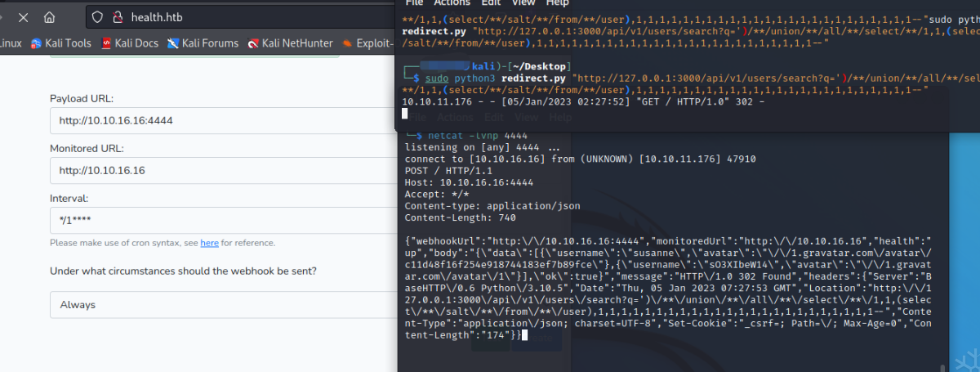This screenshot has height=372, width=980.
Task: Click the 'netcat -lvnp 4444' command
Action: coord(476,136)
